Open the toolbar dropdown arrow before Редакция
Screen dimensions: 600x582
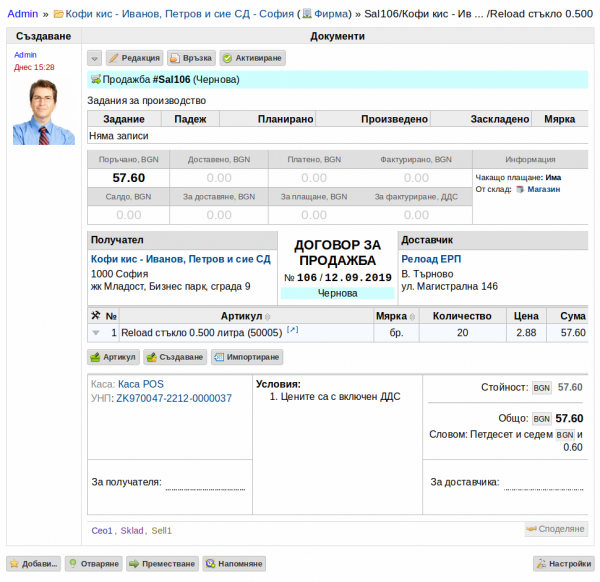(x=94, y=58)
